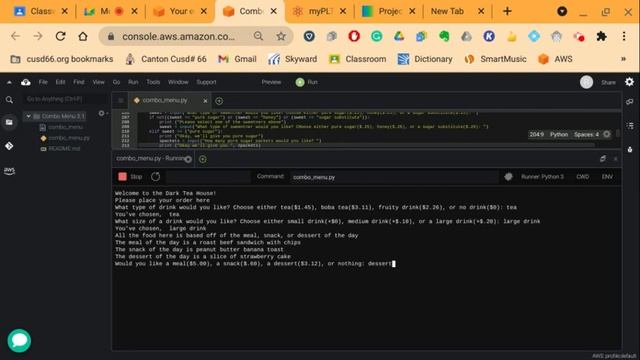Open the Collaborate panel on right sidebar
The image size is (640, 360).
click(x=630, y=101)
